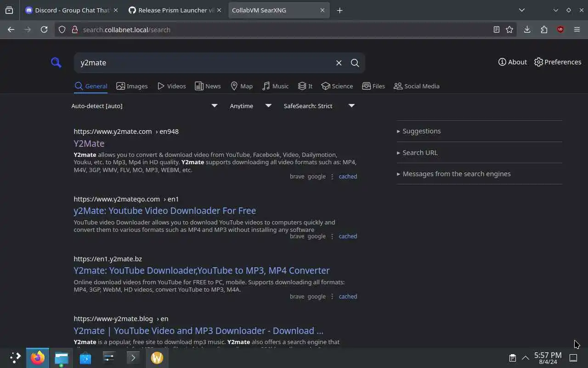Screen dimensions: 588x368
Task: Clear the y2mate search query
Action: point(339,63)
